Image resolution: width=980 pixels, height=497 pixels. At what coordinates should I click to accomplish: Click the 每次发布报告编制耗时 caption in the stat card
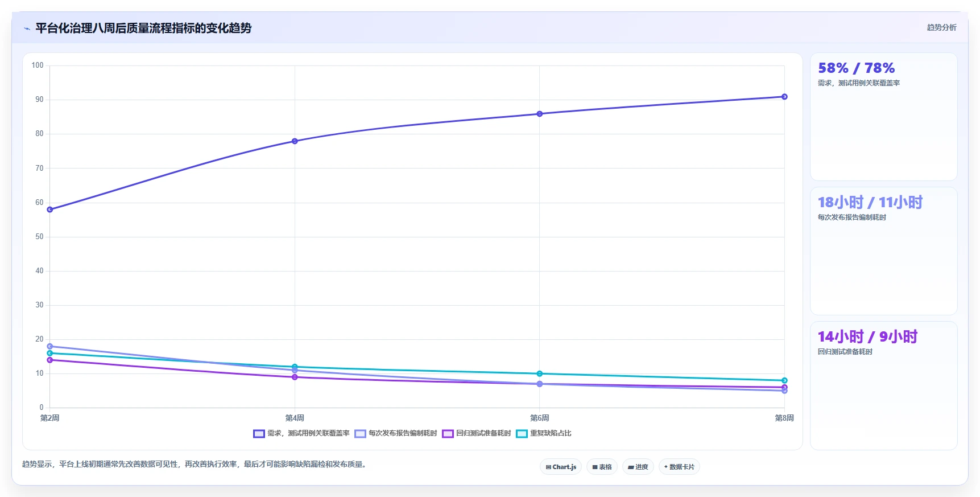coord(852,217)
